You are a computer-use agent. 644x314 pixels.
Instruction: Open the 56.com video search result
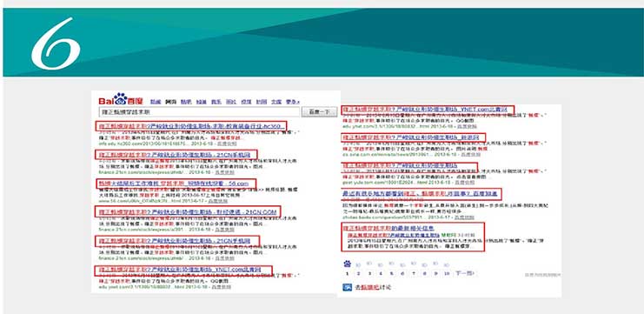[176, 184]
